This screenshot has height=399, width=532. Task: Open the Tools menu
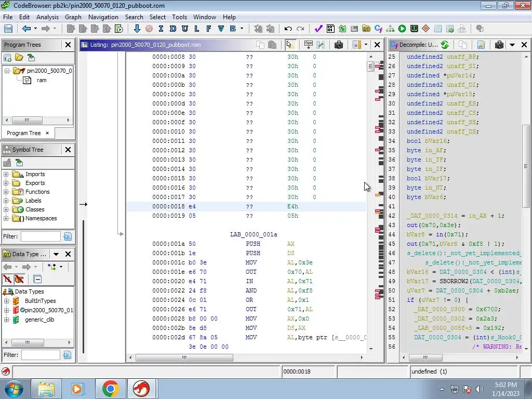(179, 17)
